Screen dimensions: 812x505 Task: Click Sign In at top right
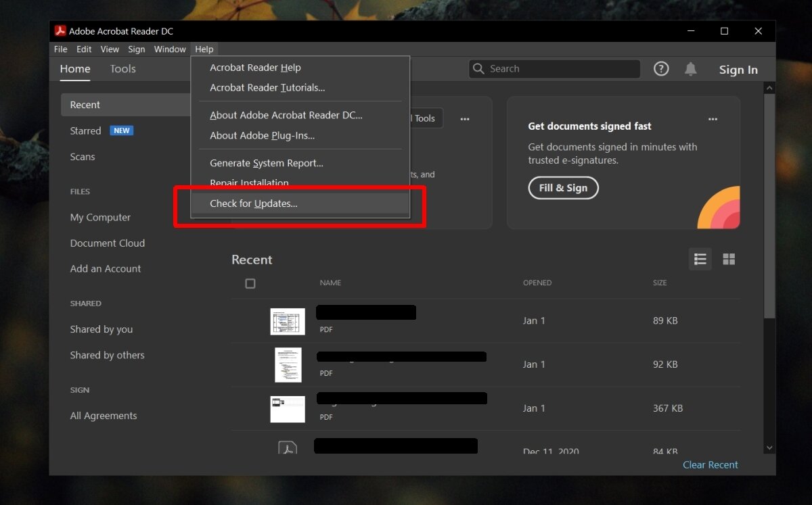738,69
